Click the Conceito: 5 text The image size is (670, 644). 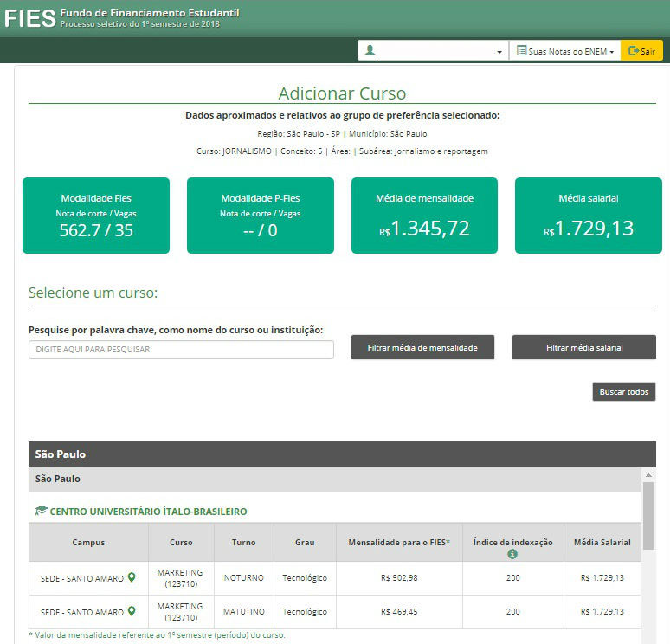[x=301, y=151]
